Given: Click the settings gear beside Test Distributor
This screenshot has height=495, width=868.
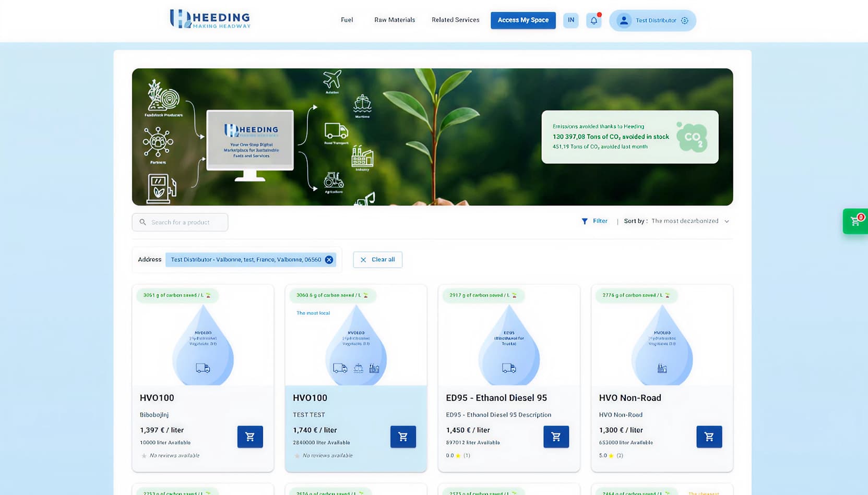Looking at the screenshot, I should [x=685, y=20].
